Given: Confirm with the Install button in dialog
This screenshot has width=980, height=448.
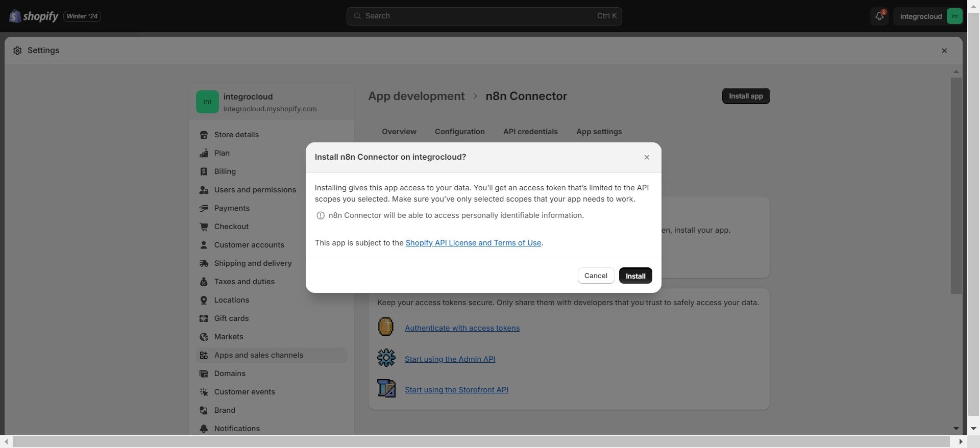Looking at the screenshot, I should [x=635, y=276].
